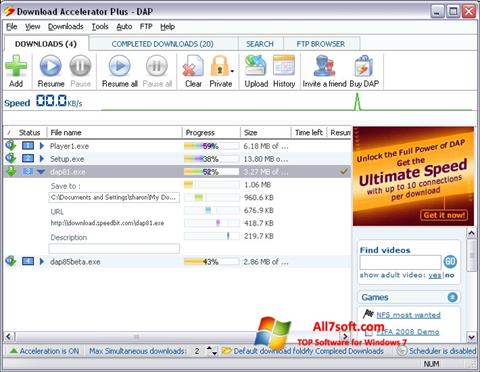Open the NFS most wanted link
Viewport: 480px width, 372px height.
pos(408,315)
